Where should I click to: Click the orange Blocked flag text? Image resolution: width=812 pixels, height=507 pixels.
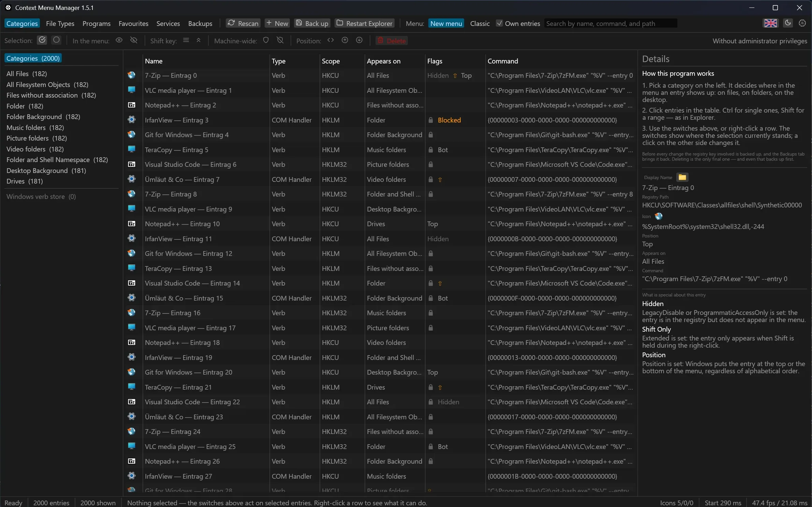coord(449,120)
